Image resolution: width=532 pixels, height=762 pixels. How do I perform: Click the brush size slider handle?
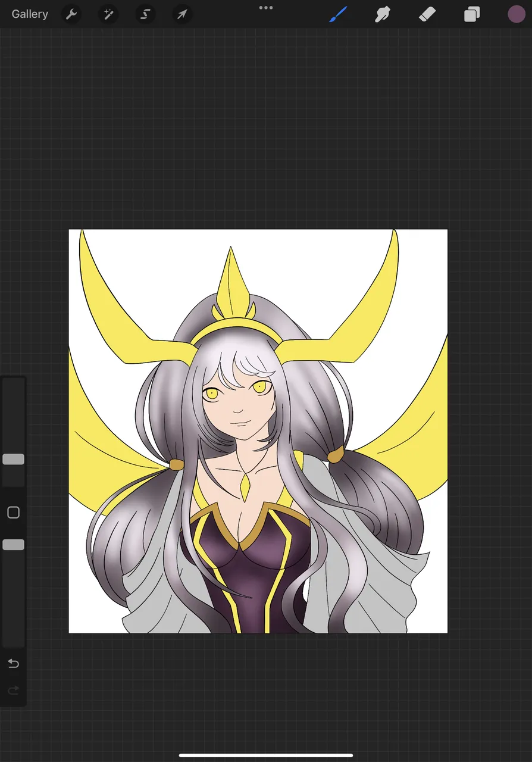point(13,459)
